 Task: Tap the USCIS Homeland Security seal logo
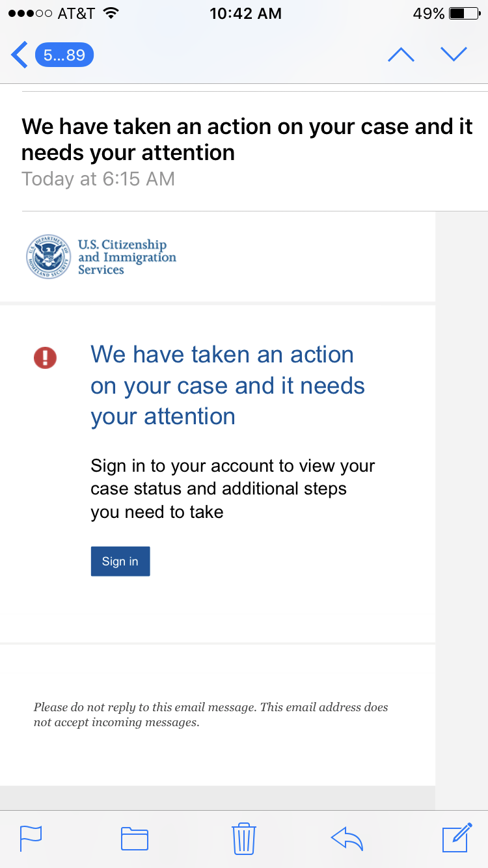[x=48, y=256]
